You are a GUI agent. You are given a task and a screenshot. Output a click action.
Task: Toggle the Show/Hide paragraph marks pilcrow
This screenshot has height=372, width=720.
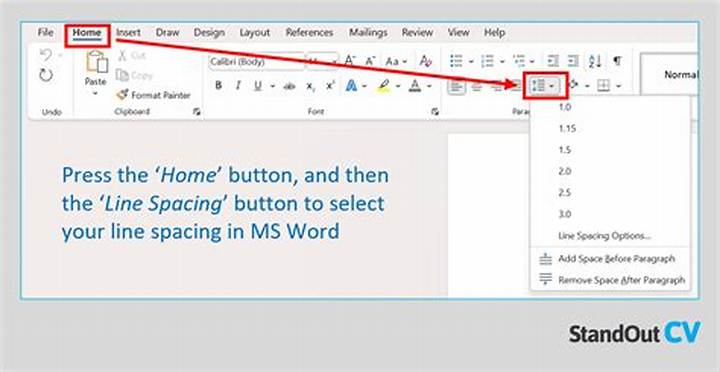click(x=618, y=61)
